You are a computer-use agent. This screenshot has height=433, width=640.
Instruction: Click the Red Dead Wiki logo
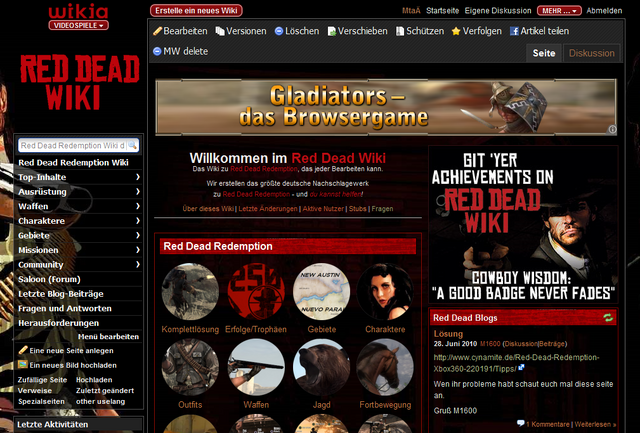click(80, 83)
